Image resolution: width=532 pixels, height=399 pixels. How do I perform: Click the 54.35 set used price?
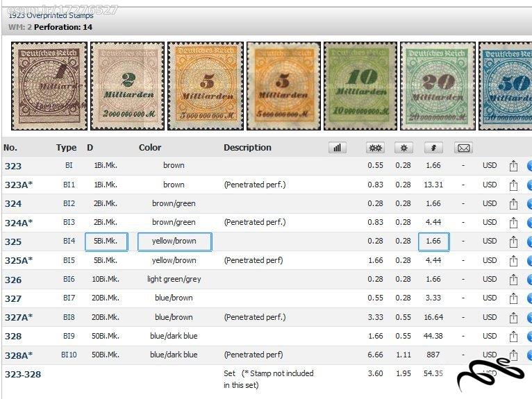click(x=433, y=373)
